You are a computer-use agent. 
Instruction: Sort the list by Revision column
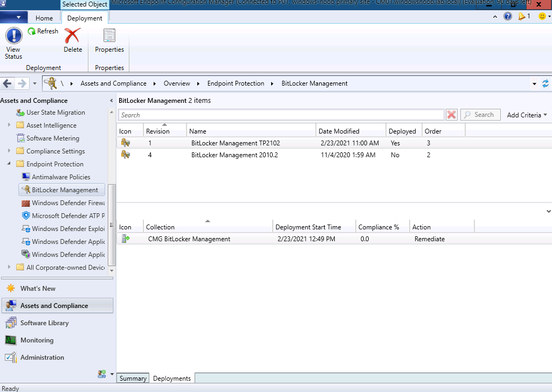(x=164, y=131)
